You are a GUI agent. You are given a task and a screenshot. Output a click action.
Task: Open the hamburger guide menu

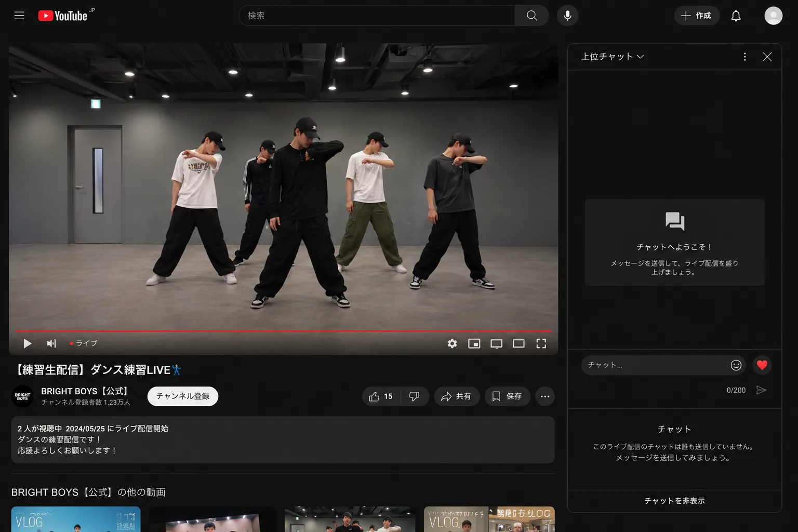point(19,16)
